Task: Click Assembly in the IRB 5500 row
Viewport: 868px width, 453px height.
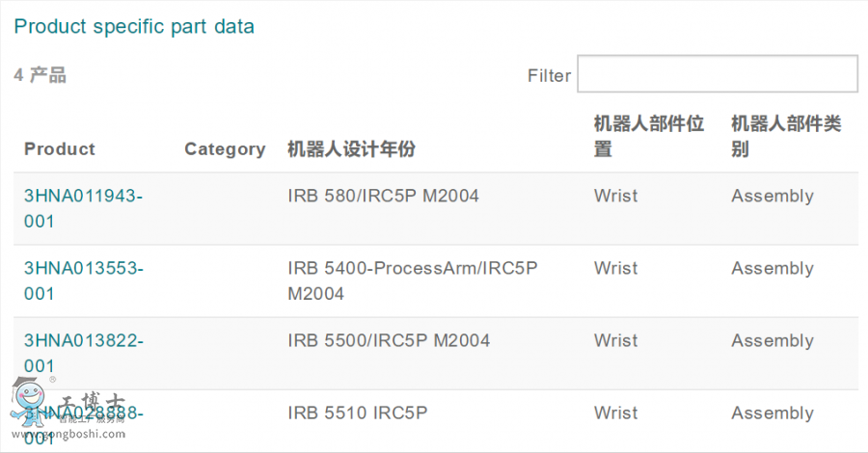Action: (772, 340)
